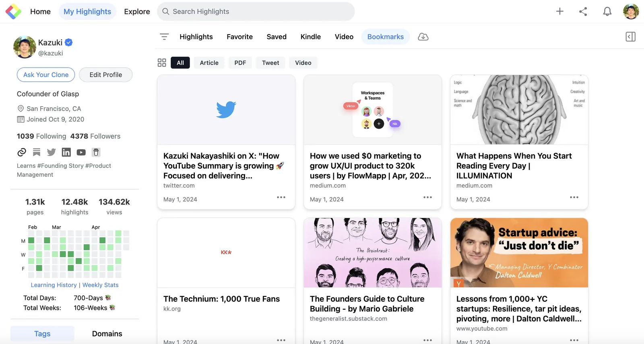This screenshot has width=644, height=344.
Task: Open the add new plus icon
Action: [x=560, y=11]
